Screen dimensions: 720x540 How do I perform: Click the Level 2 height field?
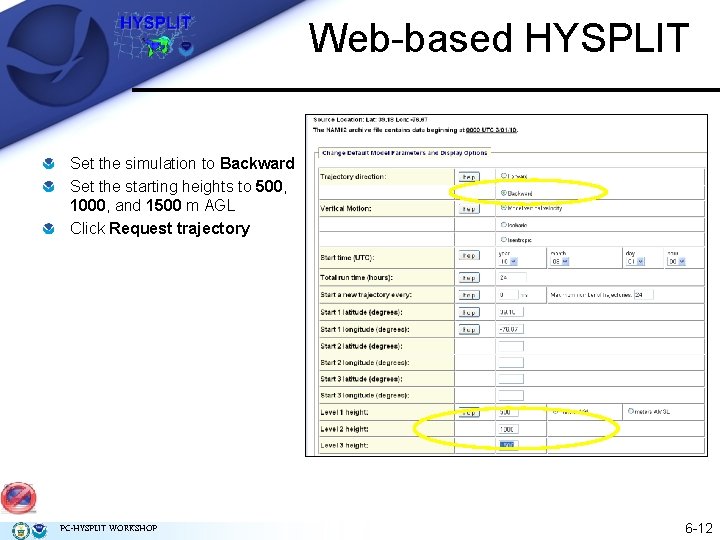click(x=508, y=429)
